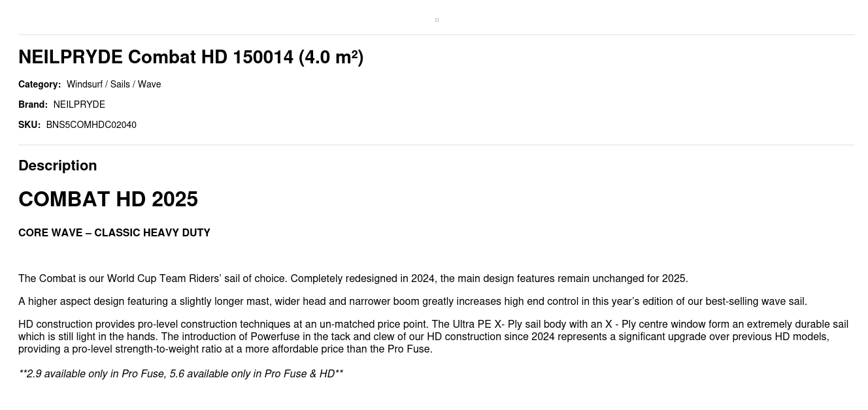Select the NEILPRYDE brand value
This screenshot has width=868, height=410.
[79, 104]
